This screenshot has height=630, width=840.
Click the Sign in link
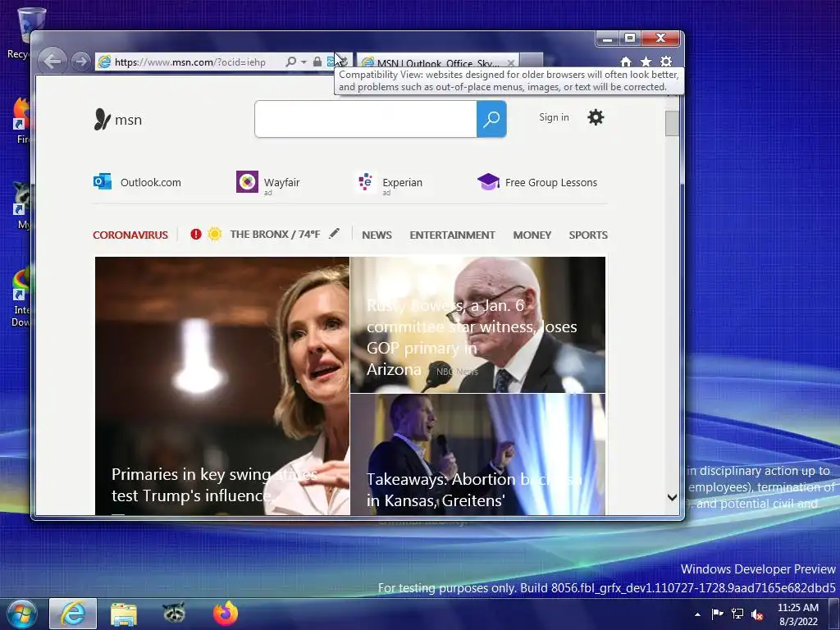[x=554, y=117]
